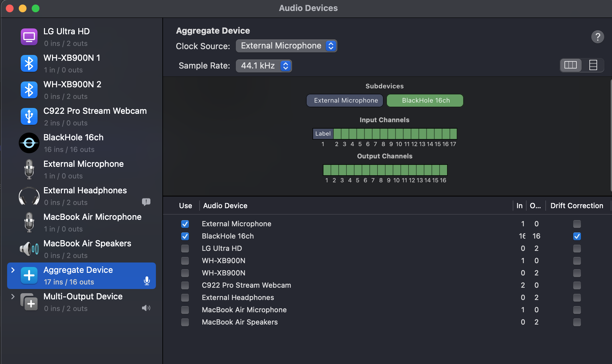Enable Drift Correction for External Microphone
Viewport: 612px width, 364px height.
coord(577,224)
